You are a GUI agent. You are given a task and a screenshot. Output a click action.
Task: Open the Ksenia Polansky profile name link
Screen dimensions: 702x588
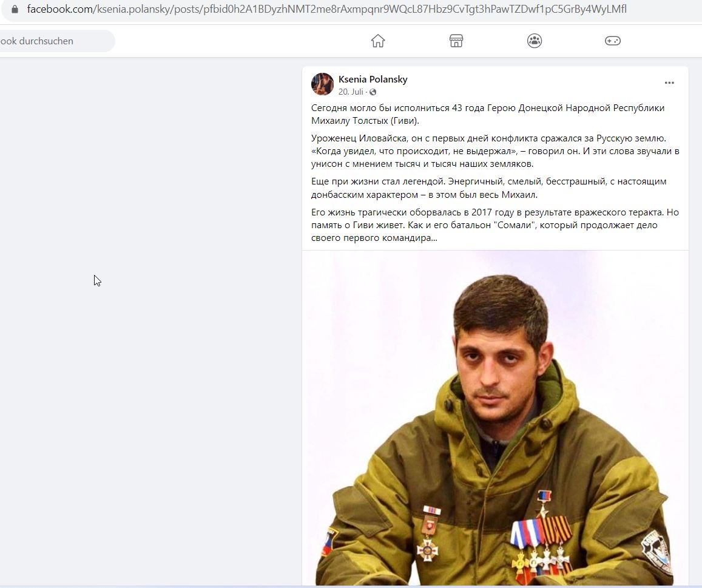(x=373, y=79)
